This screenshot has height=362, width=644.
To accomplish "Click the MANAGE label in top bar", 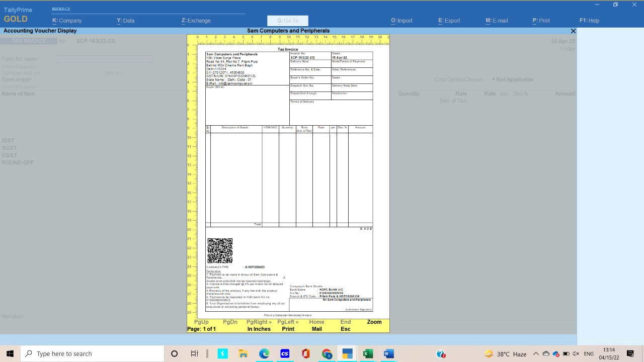I will [61, 9].
